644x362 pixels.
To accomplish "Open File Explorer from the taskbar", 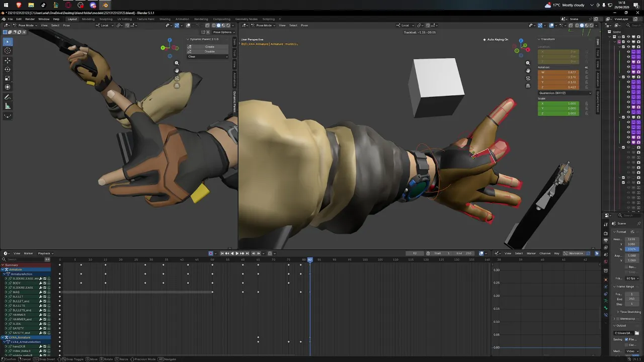I will (31, 5).
